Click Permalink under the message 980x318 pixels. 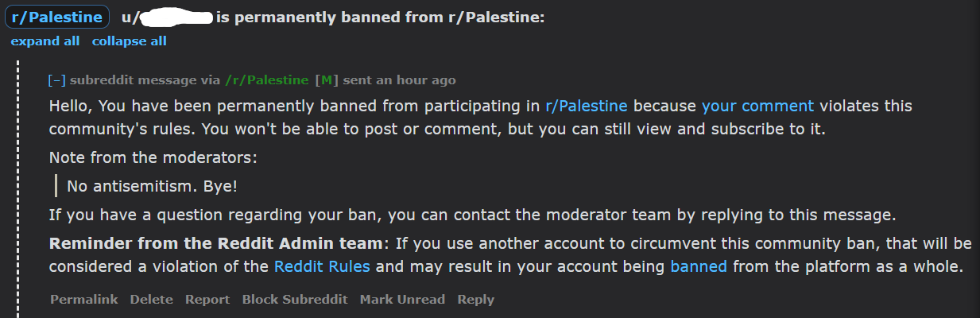tap(84, 300)
